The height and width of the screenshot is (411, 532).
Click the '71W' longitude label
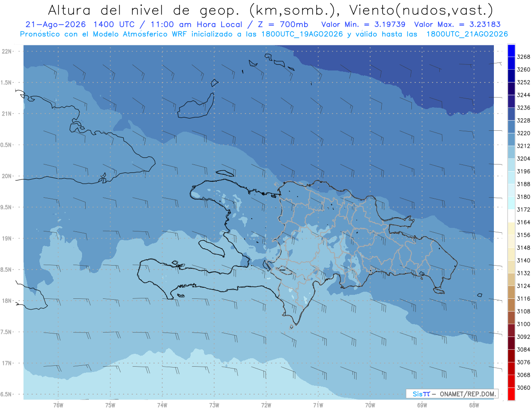click(x=318, y=405)
